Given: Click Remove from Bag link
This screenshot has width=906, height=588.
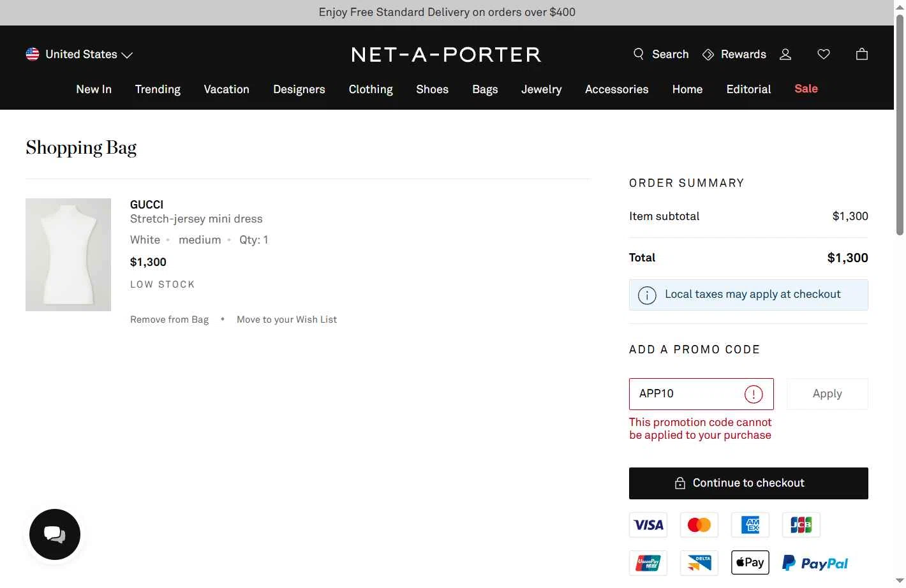Looking at the screenshot, I should tap(169, 320).
